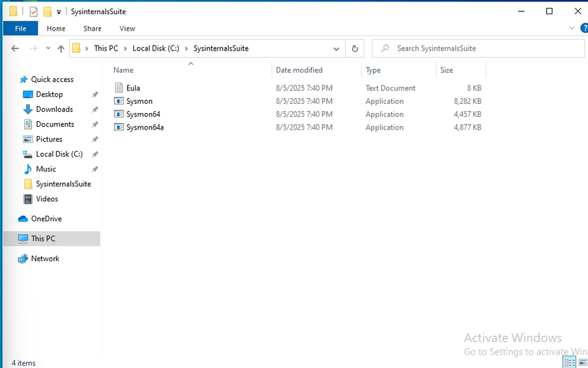Click Properties icon in quick access toolbar
This screenshot has height=368, width=588.
33,11
